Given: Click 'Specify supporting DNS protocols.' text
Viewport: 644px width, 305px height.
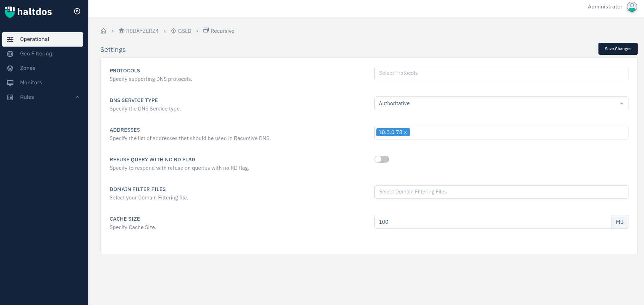Looking at the screenshot, I should tap(151, 79).
